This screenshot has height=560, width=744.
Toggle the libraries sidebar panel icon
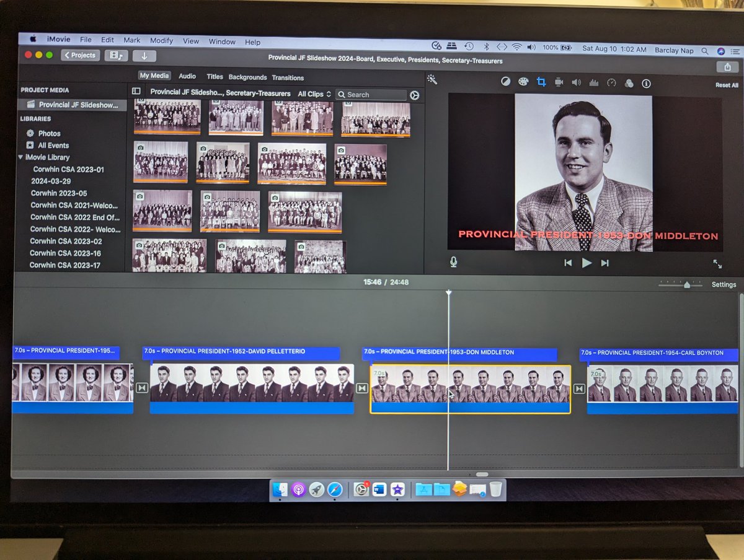click(136, 92)
